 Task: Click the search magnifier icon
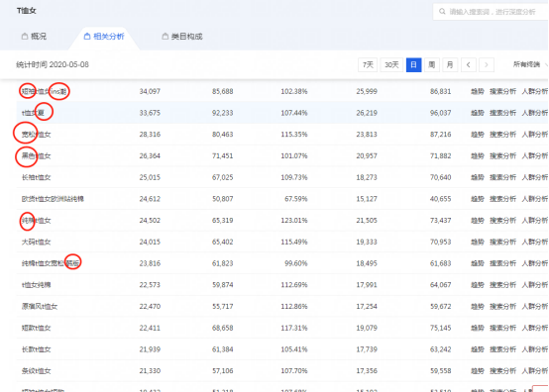(x=442, y=12)
